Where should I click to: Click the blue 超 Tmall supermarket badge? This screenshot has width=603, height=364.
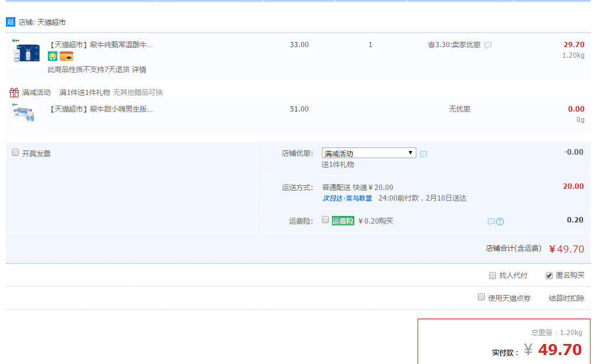[x=10, y=22]
